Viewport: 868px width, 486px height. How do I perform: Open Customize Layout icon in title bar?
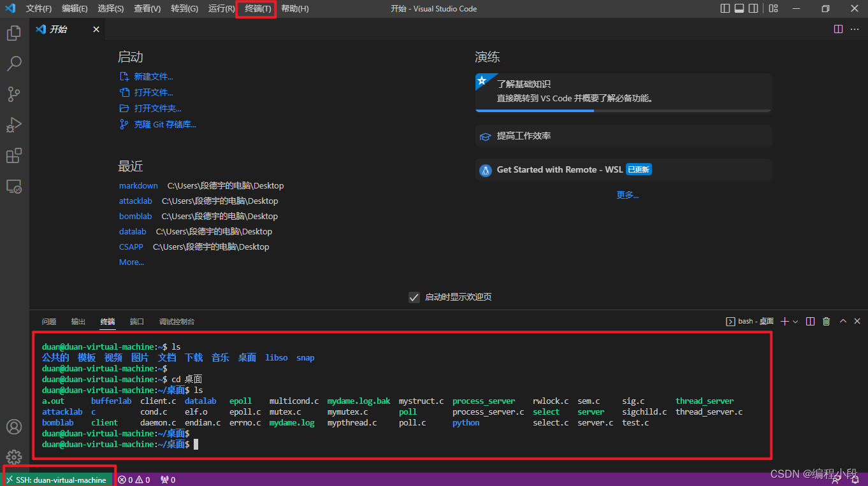point(773,8)
